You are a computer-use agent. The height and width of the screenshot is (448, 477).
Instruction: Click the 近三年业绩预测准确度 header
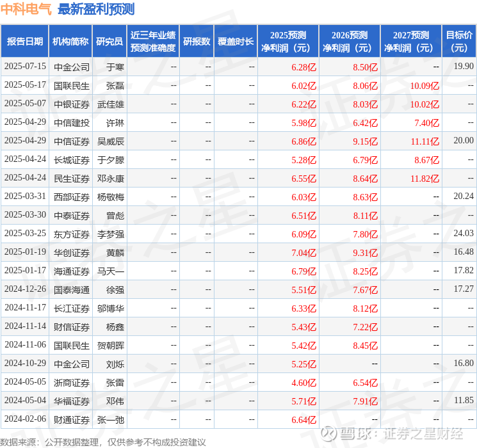[x=153, y=41]
